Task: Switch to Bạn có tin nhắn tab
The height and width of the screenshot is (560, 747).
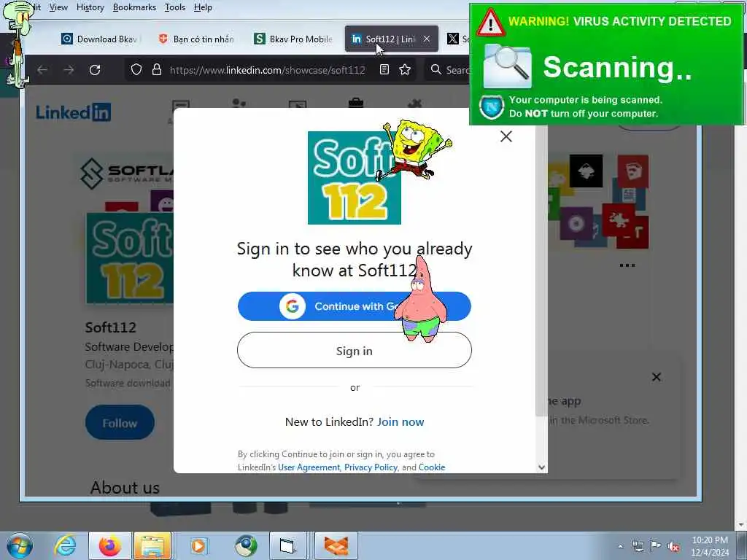Action: [x=196, y=39]
